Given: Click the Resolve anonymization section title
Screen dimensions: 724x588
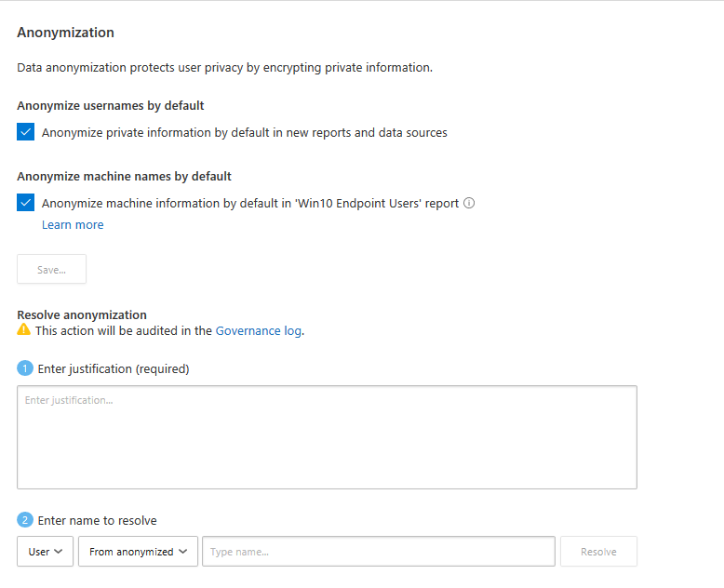Looking at the screenshot, I should click(82, 315).
